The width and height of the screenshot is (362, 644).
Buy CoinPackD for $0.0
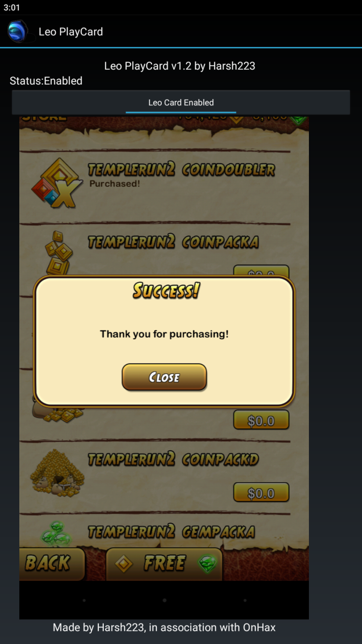[x=261, y=493]
